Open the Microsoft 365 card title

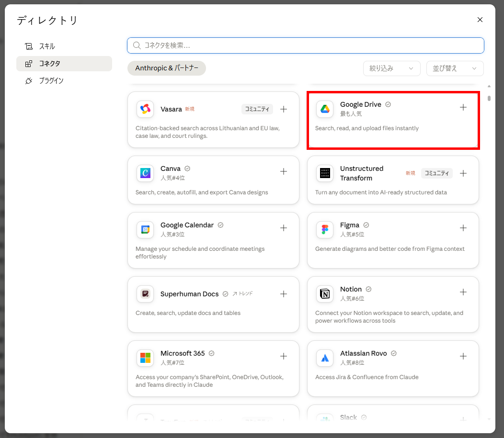(183, 353)
